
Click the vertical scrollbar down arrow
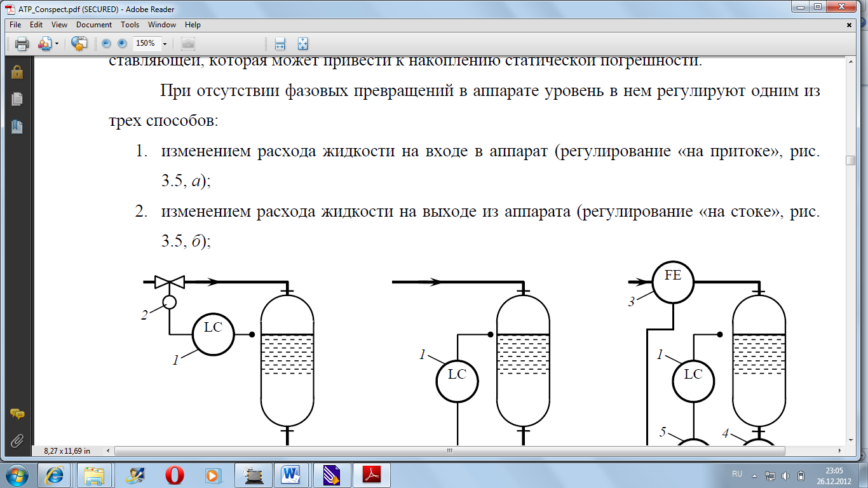click(x=850, y=441)
